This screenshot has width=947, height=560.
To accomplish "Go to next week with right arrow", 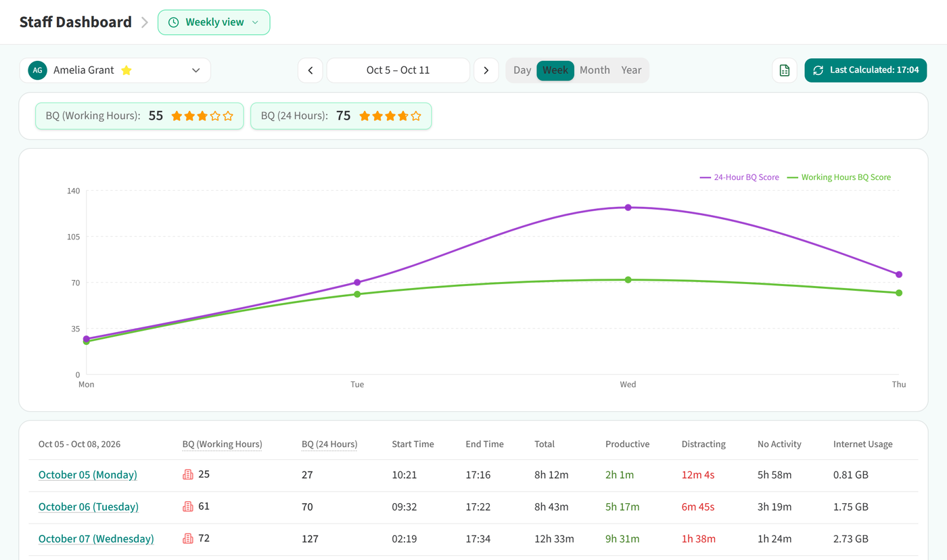I will coord(486,70).
